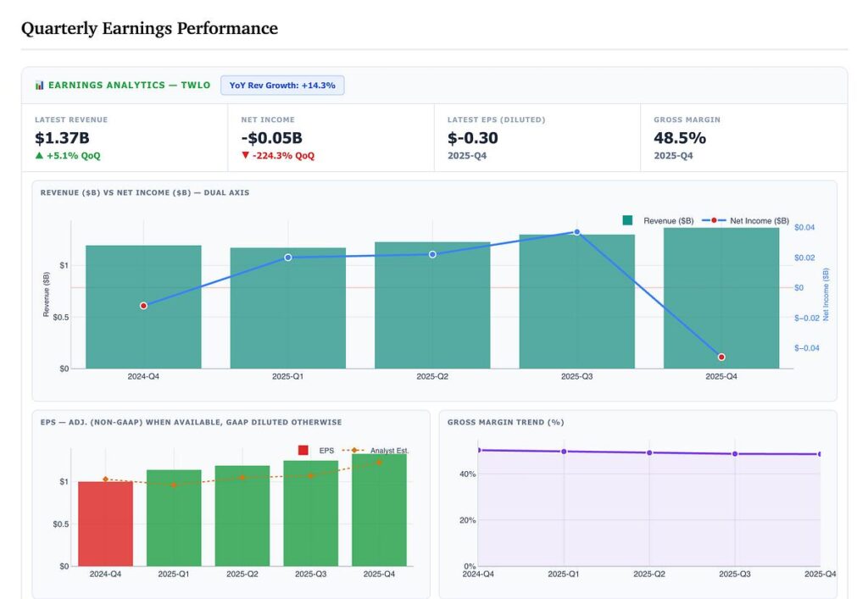Click the $-0.04 right-axis label
The width and height of the screenshot is (868, 599).
click(807, 348)
